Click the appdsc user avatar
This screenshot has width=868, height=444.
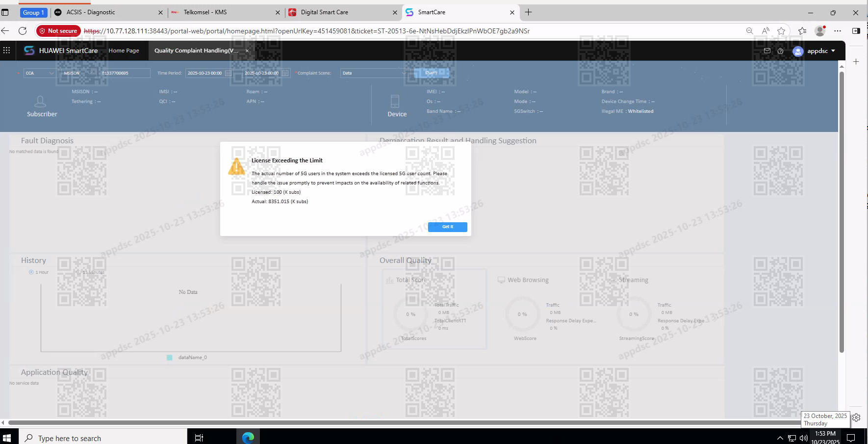click(x=798, y=51)
